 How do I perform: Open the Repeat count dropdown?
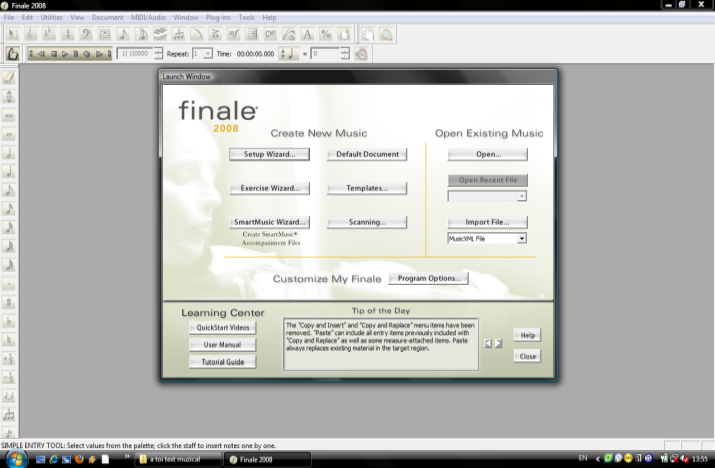click(x=207, y=54)
